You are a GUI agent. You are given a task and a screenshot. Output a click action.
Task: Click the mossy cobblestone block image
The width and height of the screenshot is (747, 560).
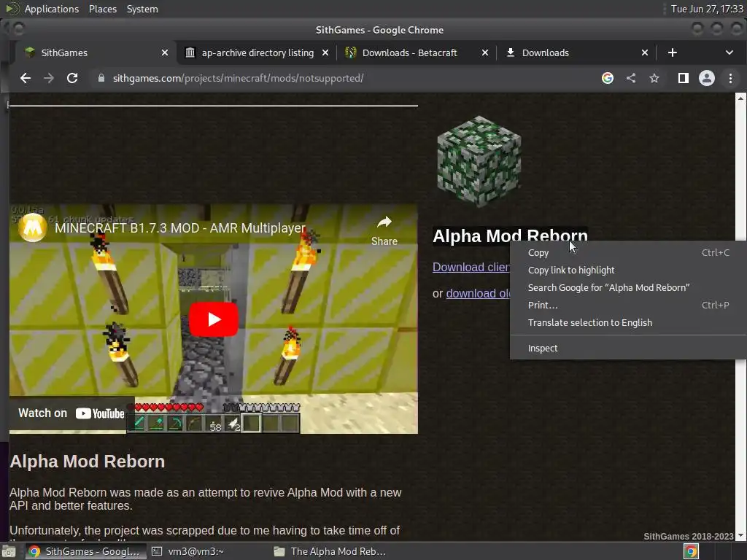(479, 161)
